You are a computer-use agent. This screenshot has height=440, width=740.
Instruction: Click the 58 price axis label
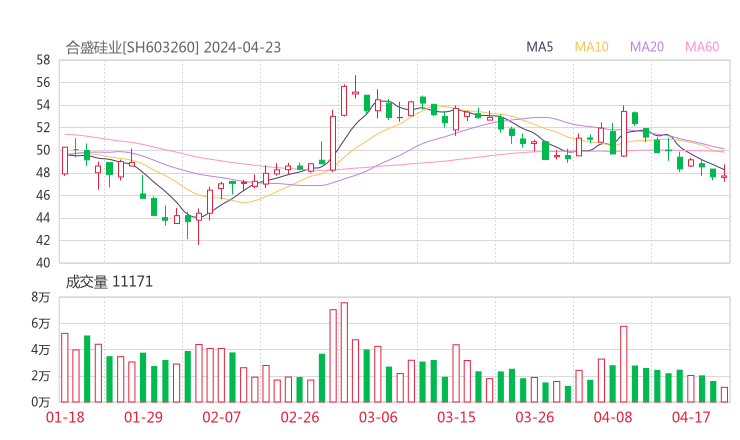tap(43, 60)
